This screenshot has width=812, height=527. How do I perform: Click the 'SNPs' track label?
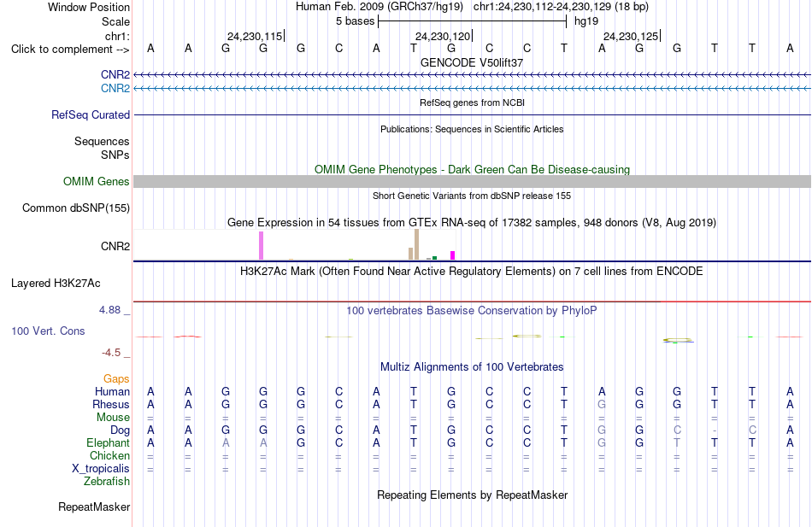[115, 155]
